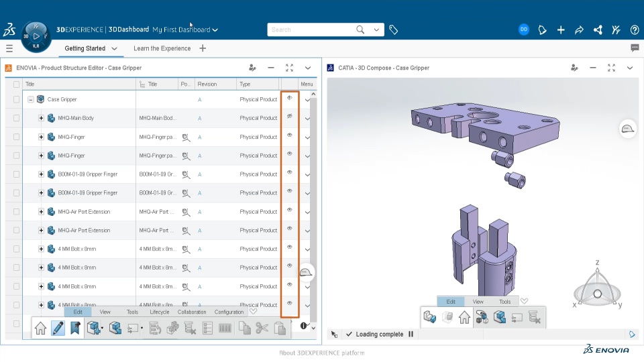The image size is (644, 362).
Task: Click the Paste clipboard icon in toolbar
Action: click(x=280, y=328)
